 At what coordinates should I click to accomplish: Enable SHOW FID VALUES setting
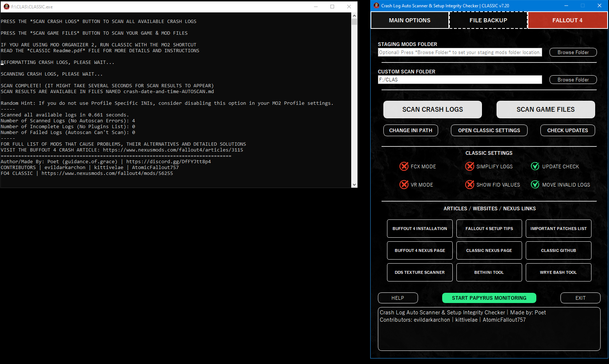click(x=470, y=185)
